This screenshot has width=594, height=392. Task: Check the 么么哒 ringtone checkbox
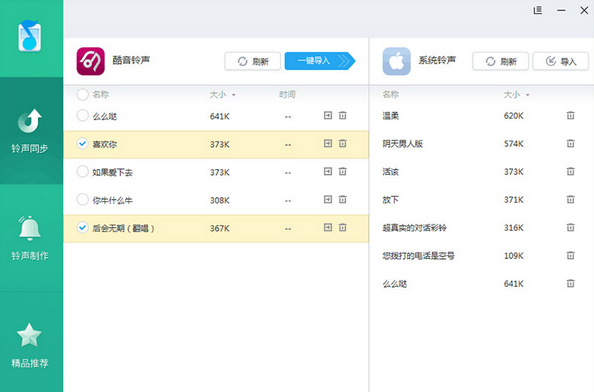pos(82,116)
